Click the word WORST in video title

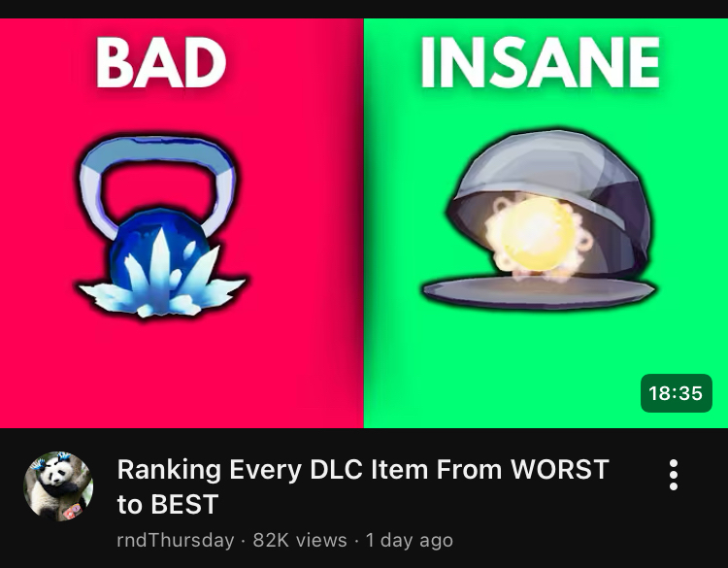coord(559,469)
